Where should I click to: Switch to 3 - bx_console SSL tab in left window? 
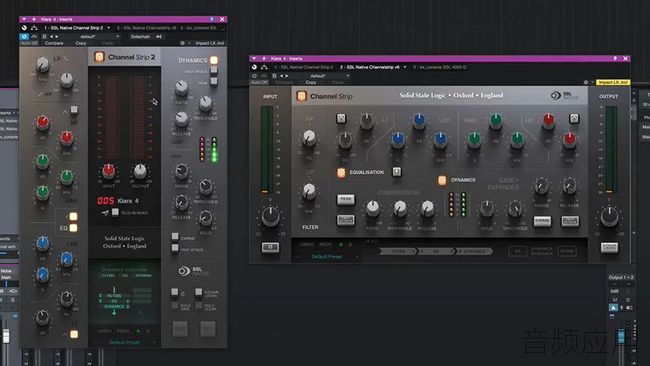pos(199,28)
